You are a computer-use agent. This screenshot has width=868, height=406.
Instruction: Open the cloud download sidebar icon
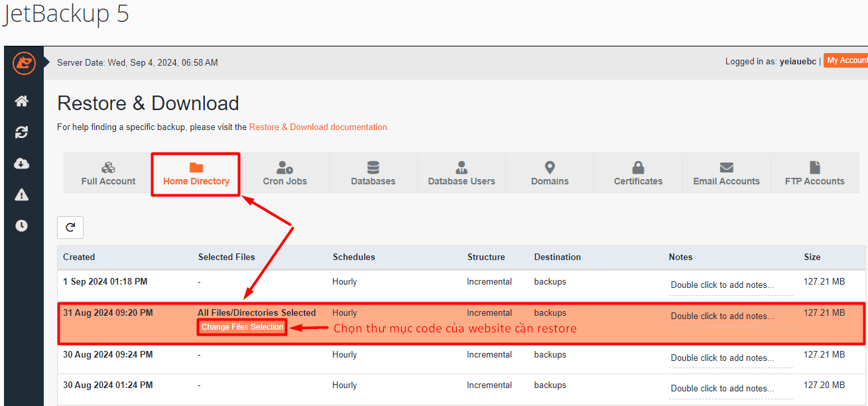pyautogui.click(x=21, y=163)
